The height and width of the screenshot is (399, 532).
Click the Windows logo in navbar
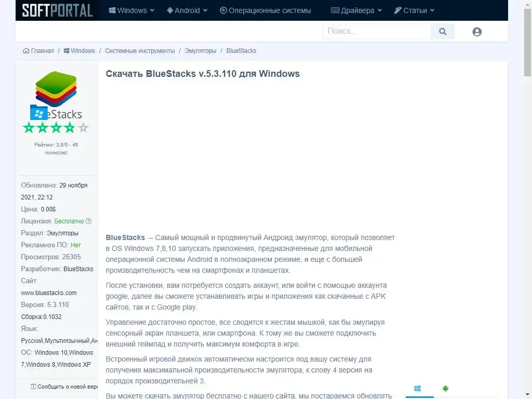point(112,10)
